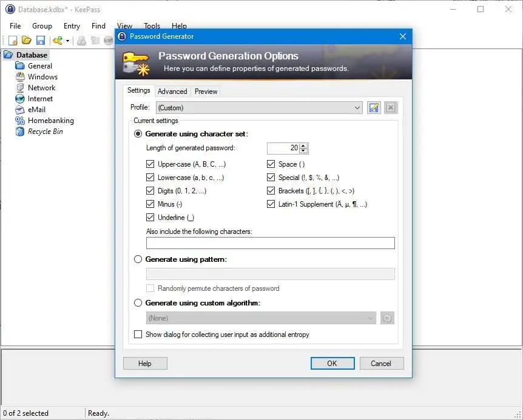Screen dimensions: 523x420
Task: Select Generate using pattern radio button
Action: [x=138, y=259]
